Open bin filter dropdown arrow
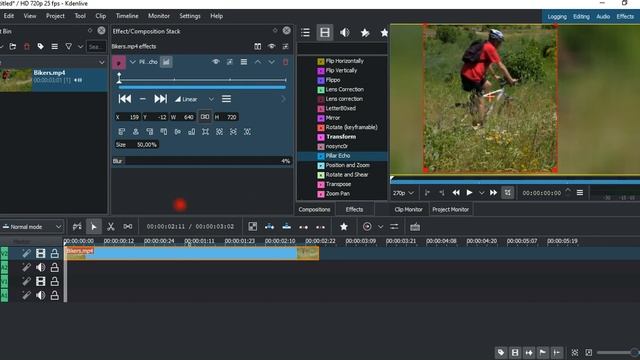 (x=80, y=47)
